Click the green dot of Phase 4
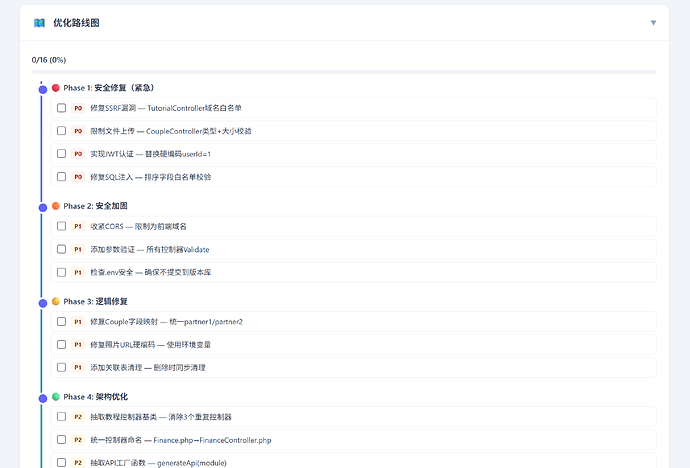Screen dimensions: 690x468 [55, 397]
